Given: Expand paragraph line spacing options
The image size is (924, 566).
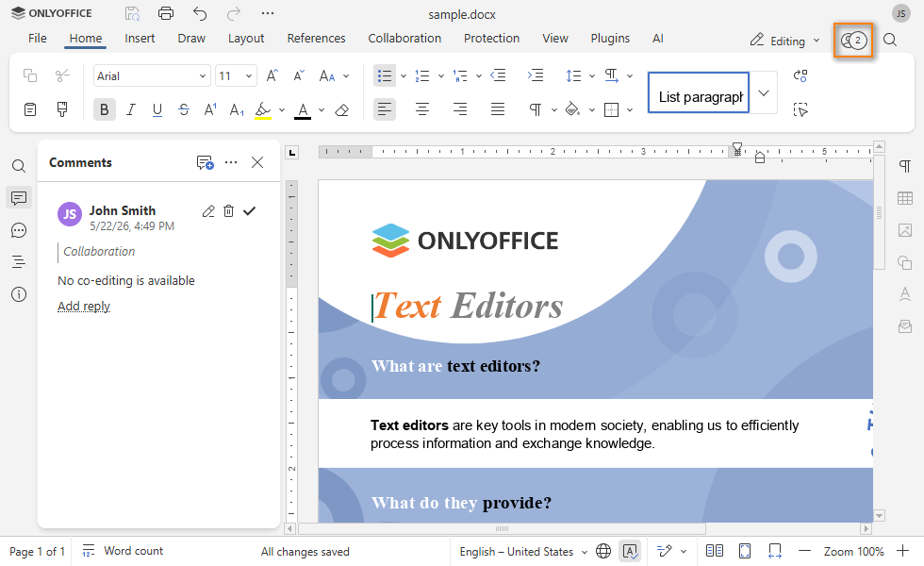Looking at the screenshot, I should pyautogui.click(x=592, y=76).
